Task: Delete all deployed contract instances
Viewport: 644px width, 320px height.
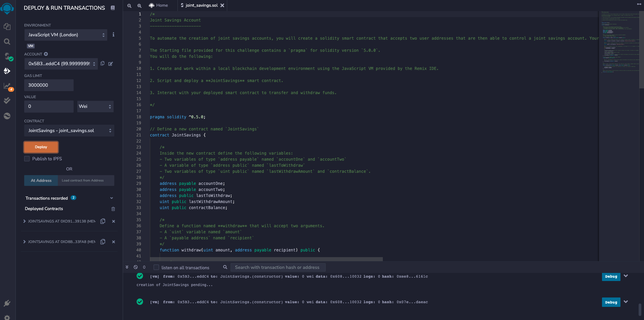Action: (x=113, y=209)
